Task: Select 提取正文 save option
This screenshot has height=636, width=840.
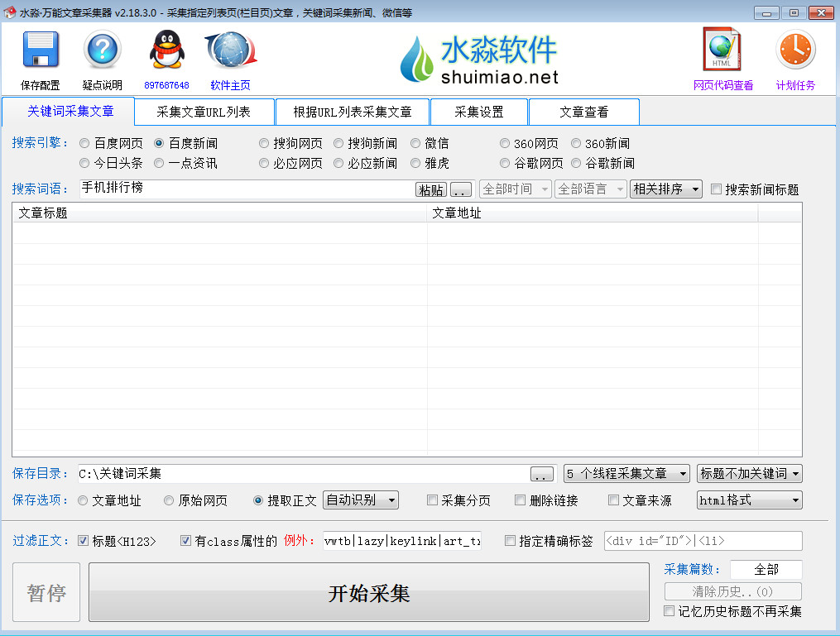Action: [257, 500]
